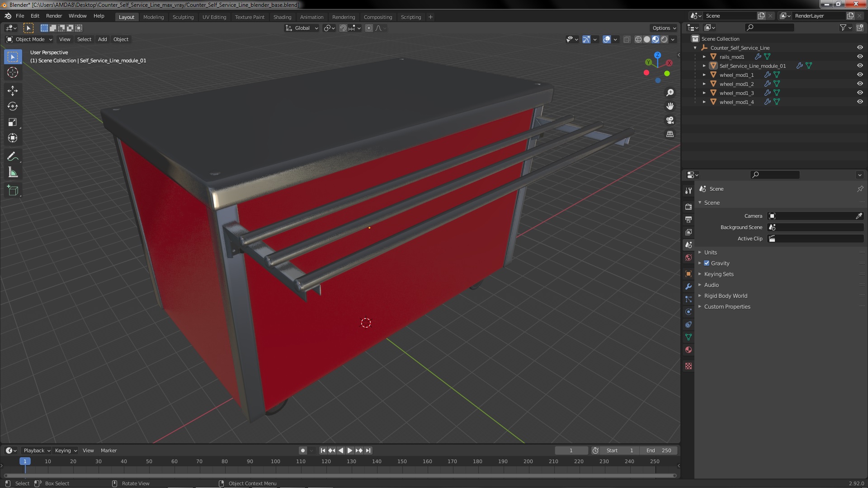Open Tool properties tab

(689, 191)
